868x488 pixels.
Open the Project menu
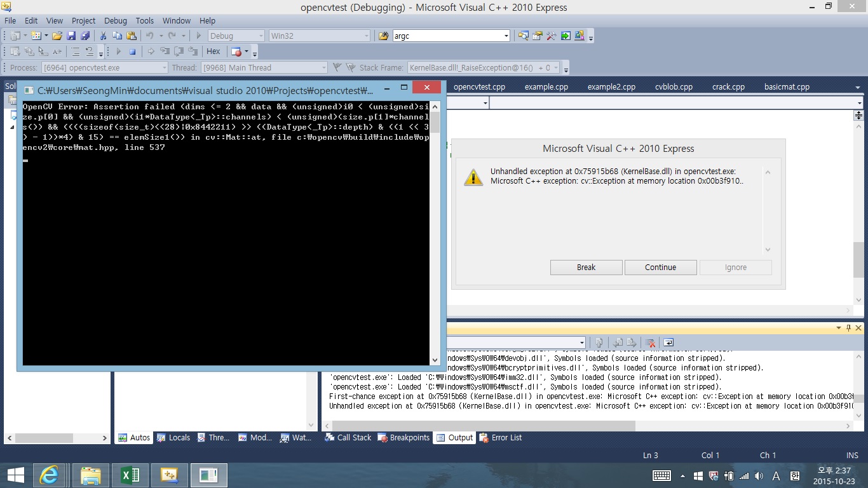point(83,20)
